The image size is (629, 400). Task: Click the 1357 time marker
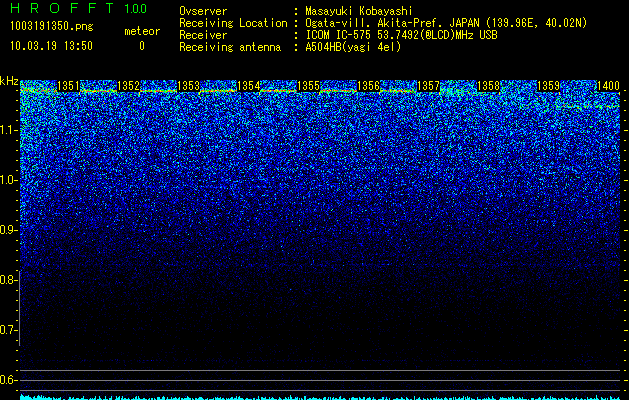(x=428, y=86)
